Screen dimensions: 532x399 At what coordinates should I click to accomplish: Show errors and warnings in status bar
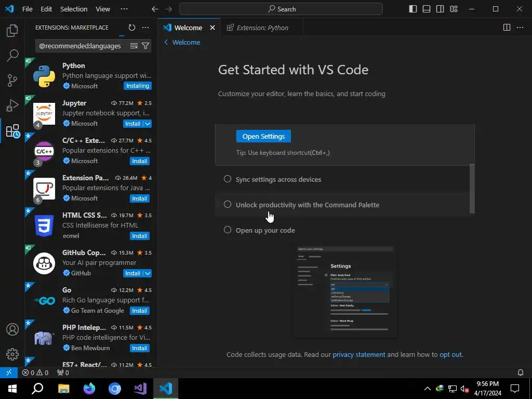35,373
